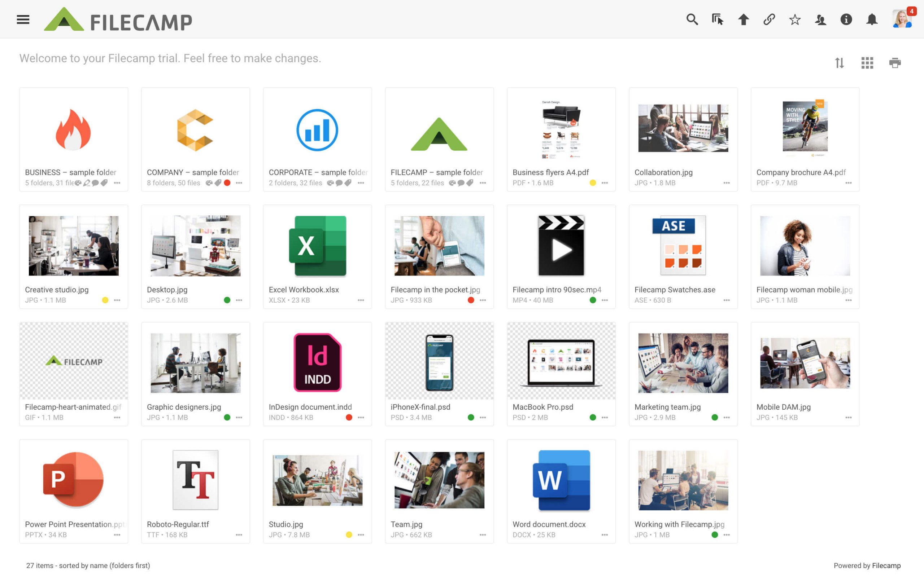Click the upload arrow icon
This screenshot has height=577, width=924.
coord(743,19)
